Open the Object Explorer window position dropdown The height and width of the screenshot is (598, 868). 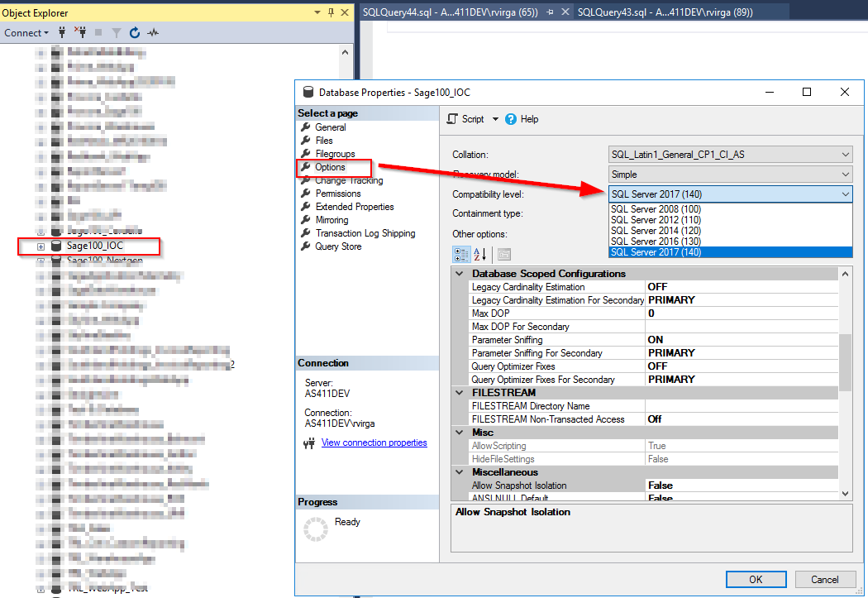click(x=317, y=12)
